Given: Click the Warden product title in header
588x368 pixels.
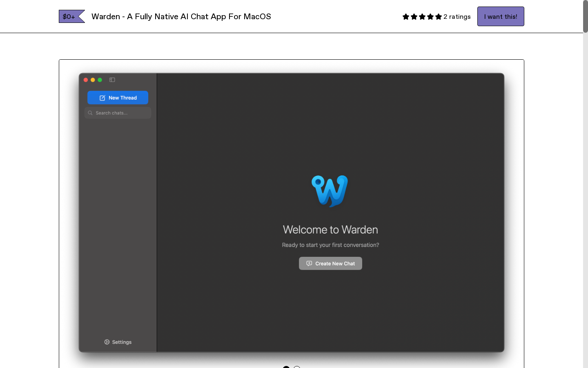Looking at the screenshot, I should point(181,16).
